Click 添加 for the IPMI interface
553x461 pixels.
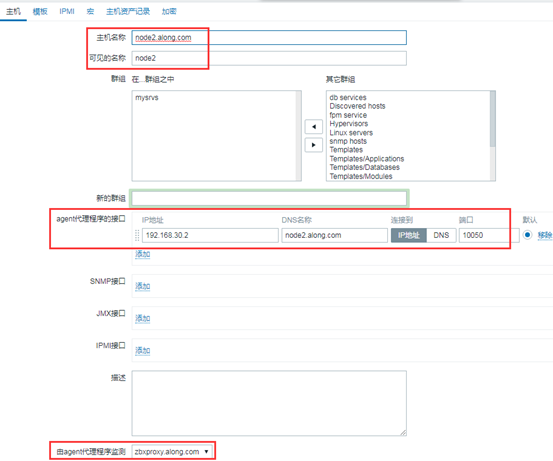click(142, 351)
